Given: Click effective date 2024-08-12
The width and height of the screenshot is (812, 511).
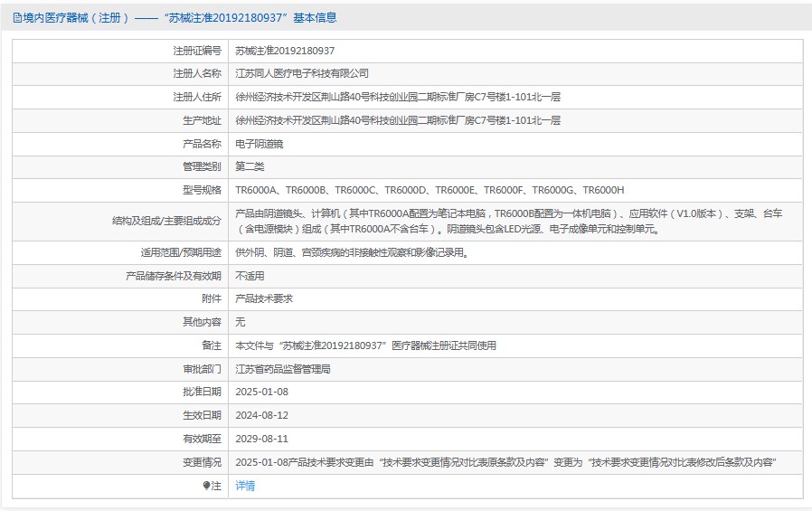Looking at the screenshot, I should pos(261,415).
